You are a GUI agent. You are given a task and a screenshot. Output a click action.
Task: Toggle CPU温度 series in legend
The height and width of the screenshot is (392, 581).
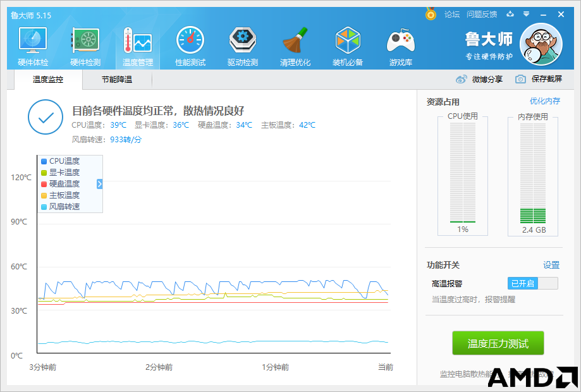coord(61,161)
